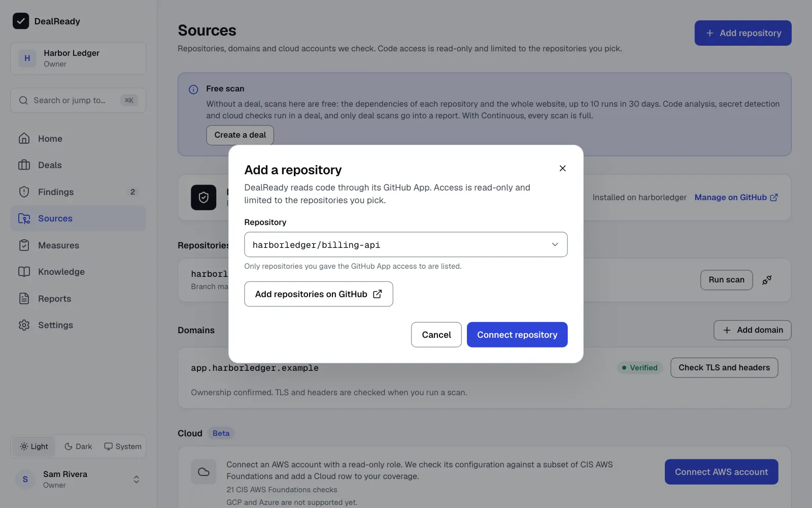The image size is (812, 508).
Task: Close the Add a repository dialog
Action: pos(562,168)
